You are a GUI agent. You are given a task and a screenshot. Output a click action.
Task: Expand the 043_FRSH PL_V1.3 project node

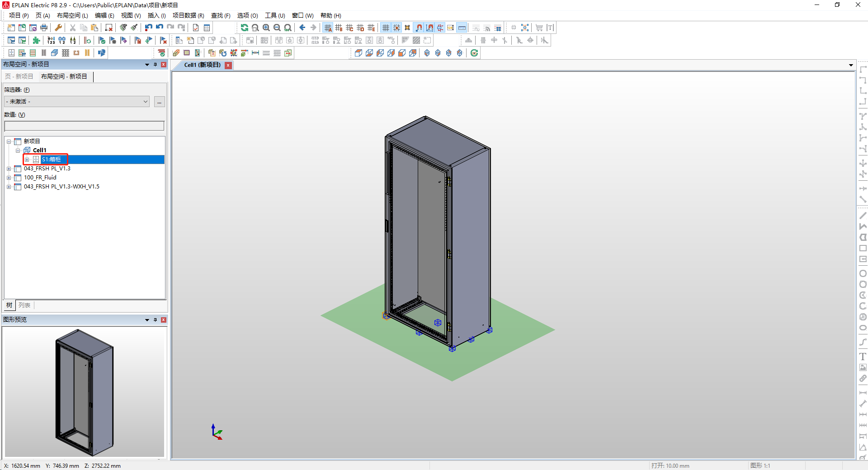point(9,168)
